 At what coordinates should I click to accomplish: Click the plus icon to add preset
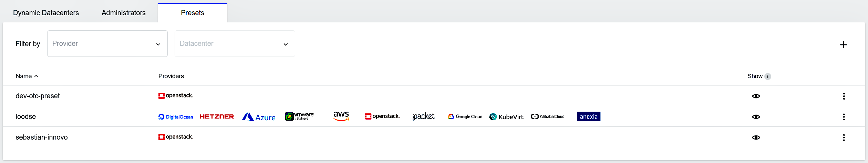tap(843, 45)
